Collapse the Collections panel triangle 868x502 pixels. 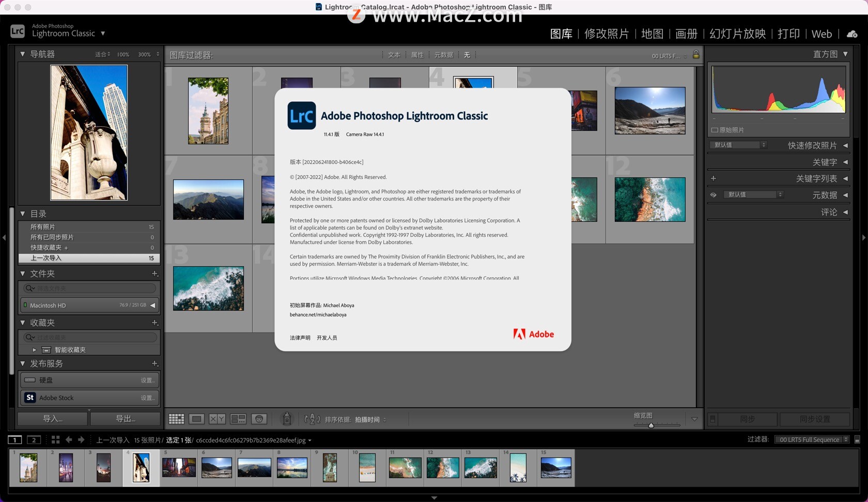tap(23, 323)
